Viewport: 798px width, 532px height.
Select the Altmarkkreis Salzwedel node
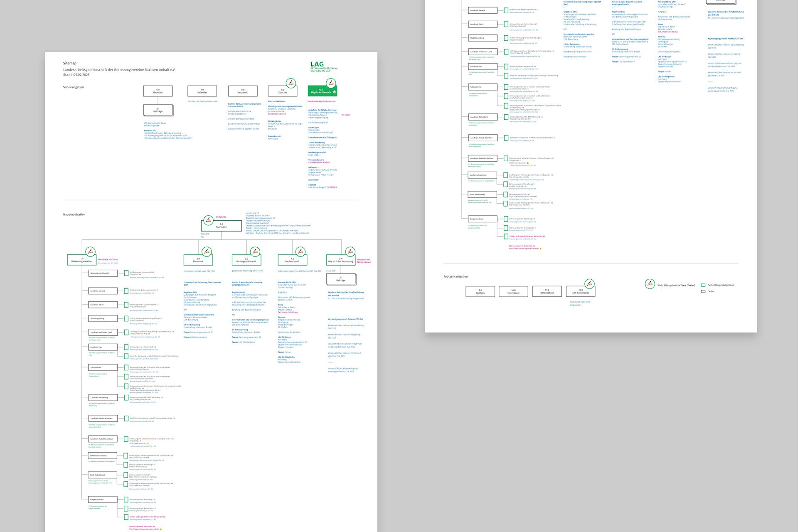coord(103,273)
